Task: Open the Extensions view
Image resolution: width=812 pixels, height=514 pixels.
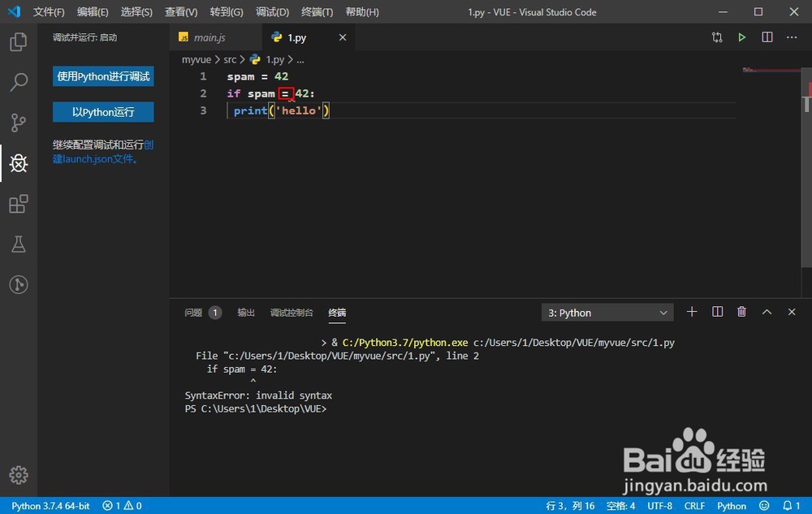Action: [x=18, y=204]
